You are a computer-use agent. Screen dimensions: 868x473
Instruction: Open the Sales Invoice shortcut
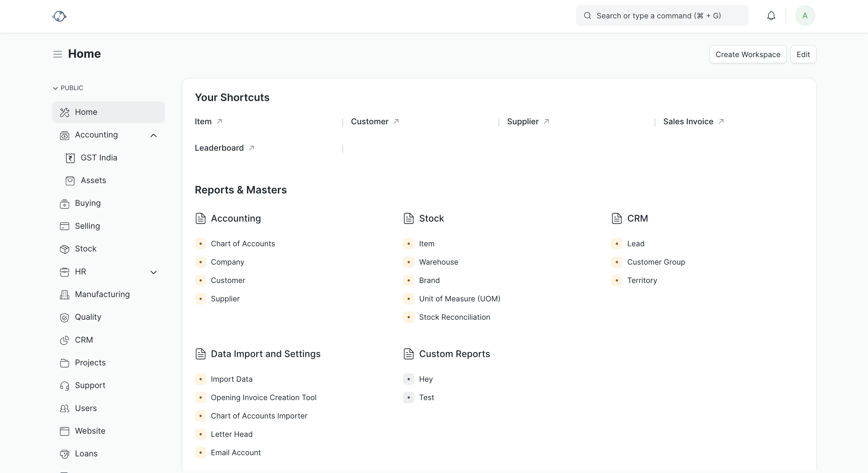[688, 121]
